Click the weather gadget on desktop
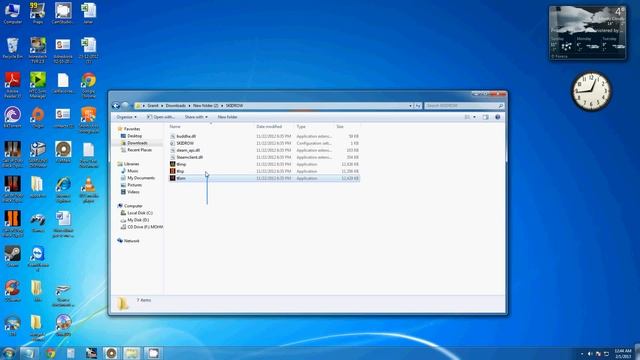The width and height of the screenshot is (640, 360). pos(588,33)
